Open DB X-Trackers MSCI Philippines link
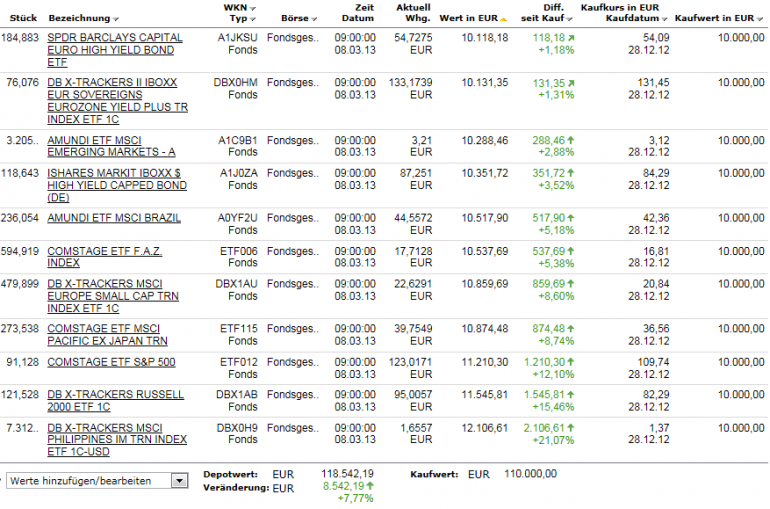 coord(117,440)
